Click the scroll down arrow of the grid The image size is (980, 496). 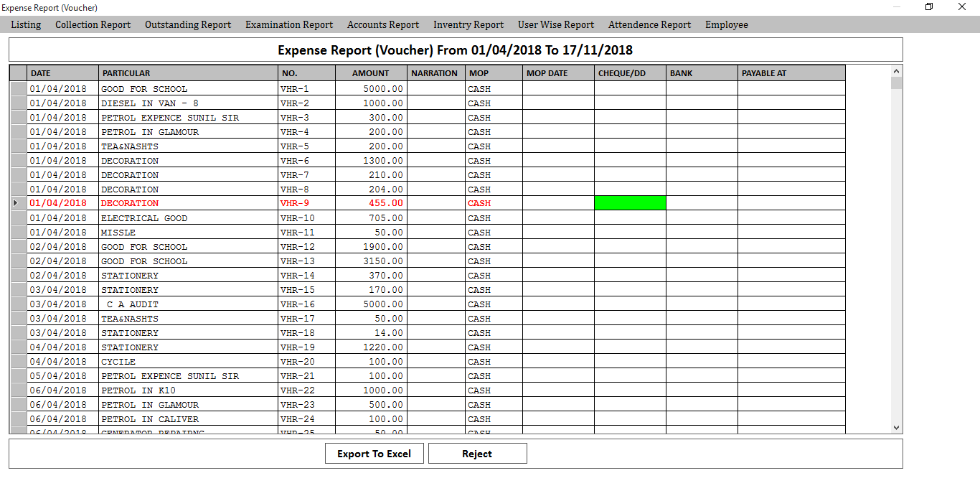tap(896, 427)
